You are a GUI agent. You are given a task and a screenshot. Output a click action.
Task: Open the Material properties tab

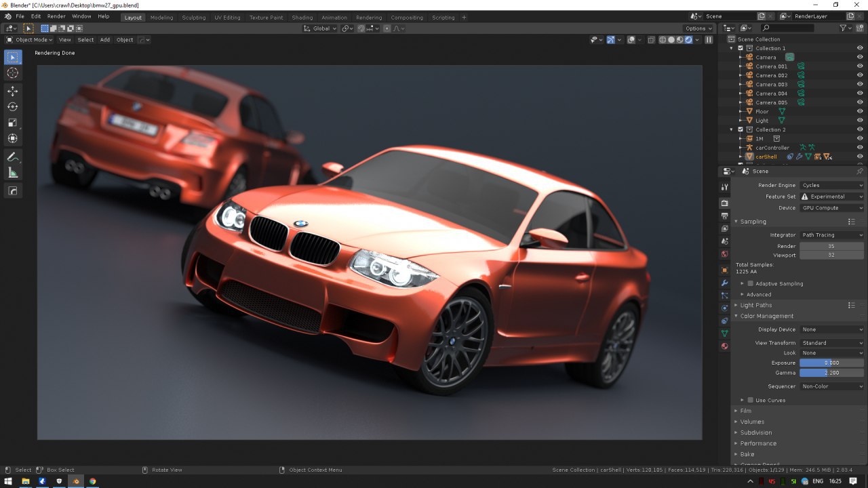pos(724,346)
